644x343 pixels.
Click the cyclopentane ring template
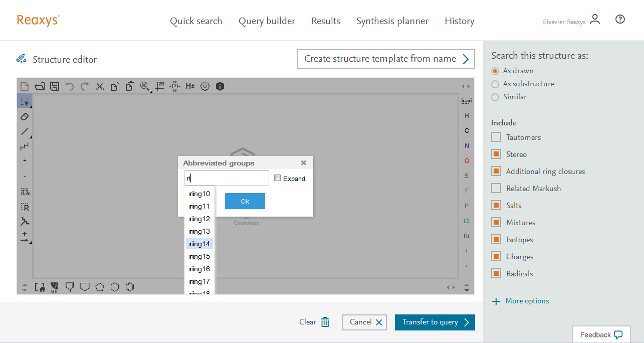tap(100, 287)
